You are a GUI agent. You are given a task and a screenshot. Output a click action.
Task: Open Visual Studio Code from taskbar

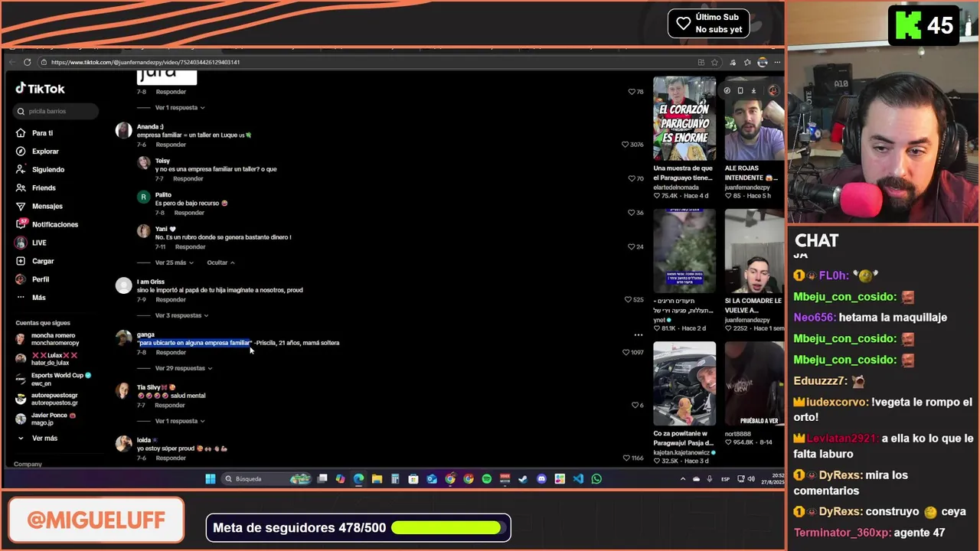[578, 479]
